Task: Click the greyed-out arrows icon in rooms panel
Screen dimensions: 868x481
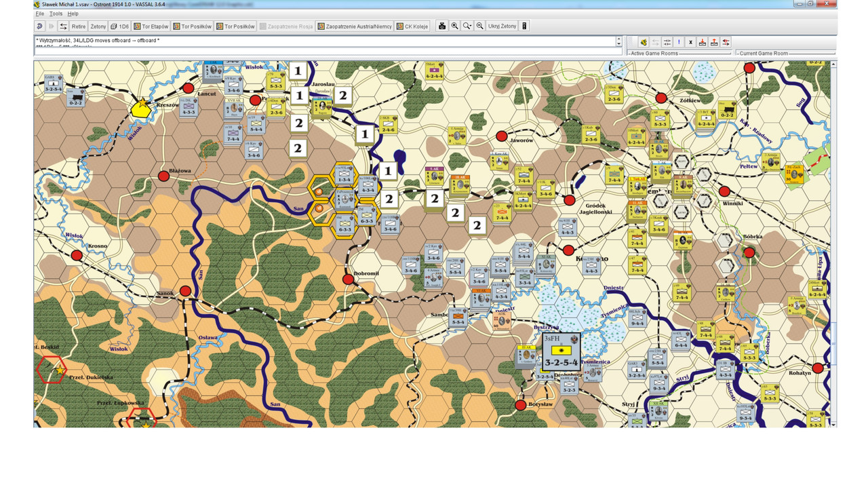Action: [656, 42]
